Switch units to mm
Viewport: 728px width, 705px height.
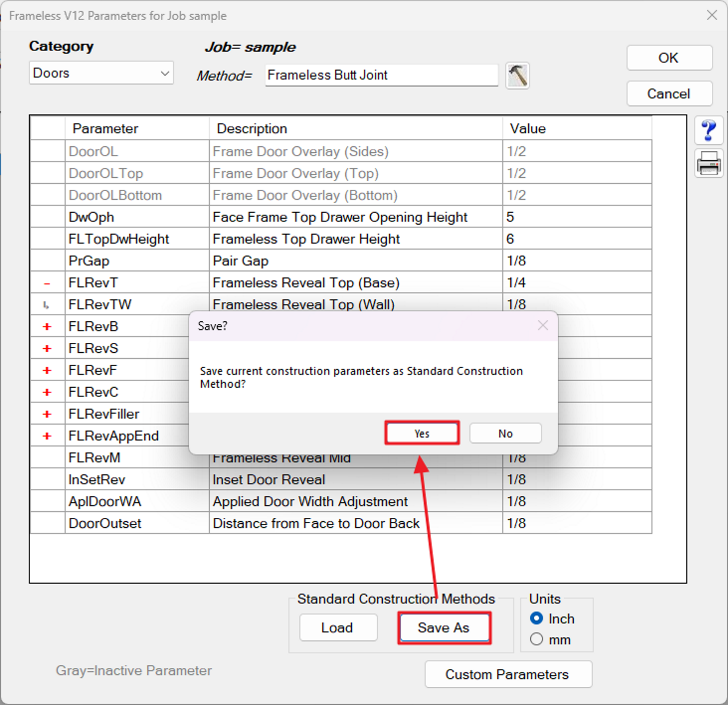tap(536, 639)
